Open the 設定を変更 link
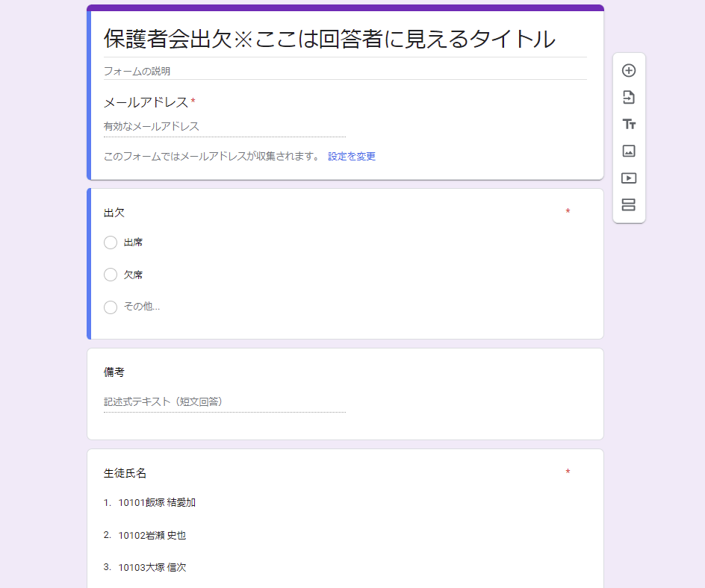705x588 pixels. (x=352, y=156)
